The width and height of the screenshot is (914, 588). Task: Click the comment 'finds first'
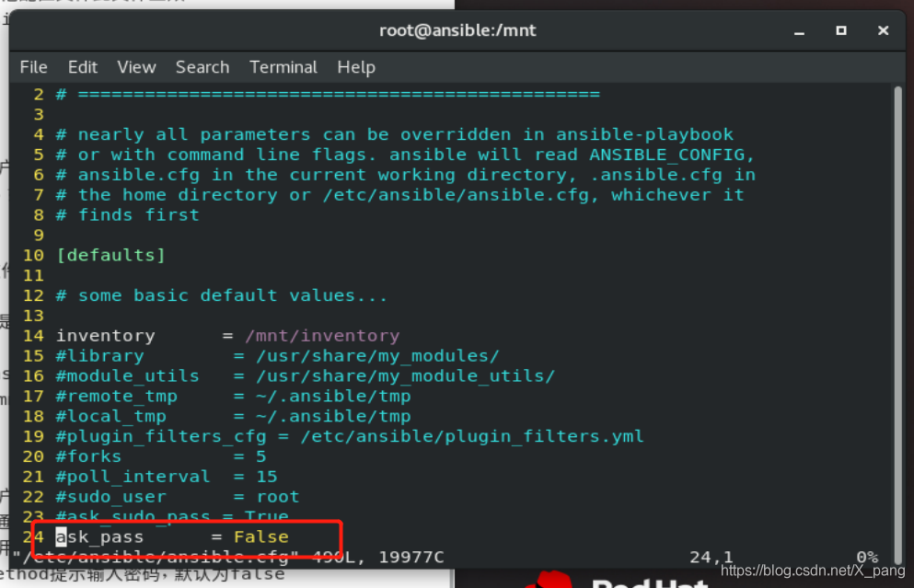tap(139, 215)
